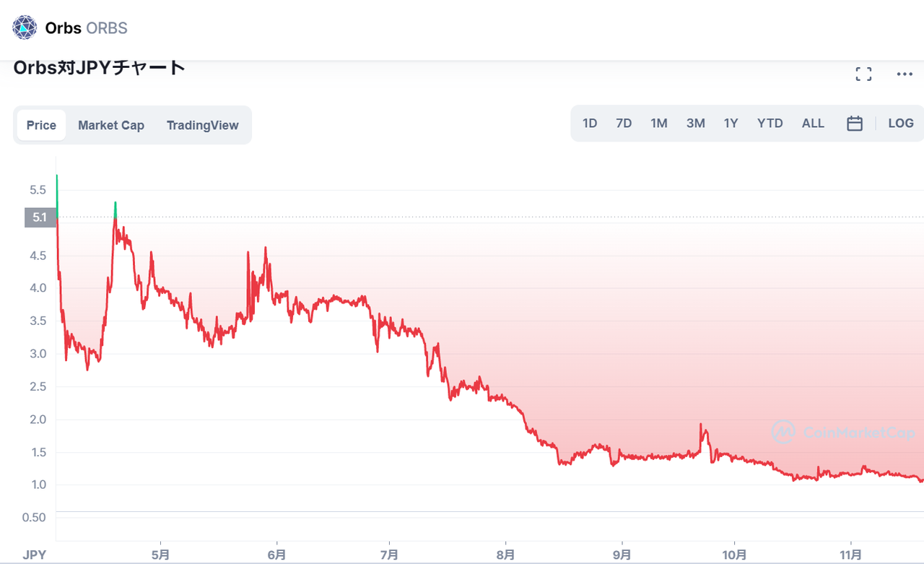Select the 1Y time range
Viewport: 924px width, 564px height.
(x=731, y=123)
